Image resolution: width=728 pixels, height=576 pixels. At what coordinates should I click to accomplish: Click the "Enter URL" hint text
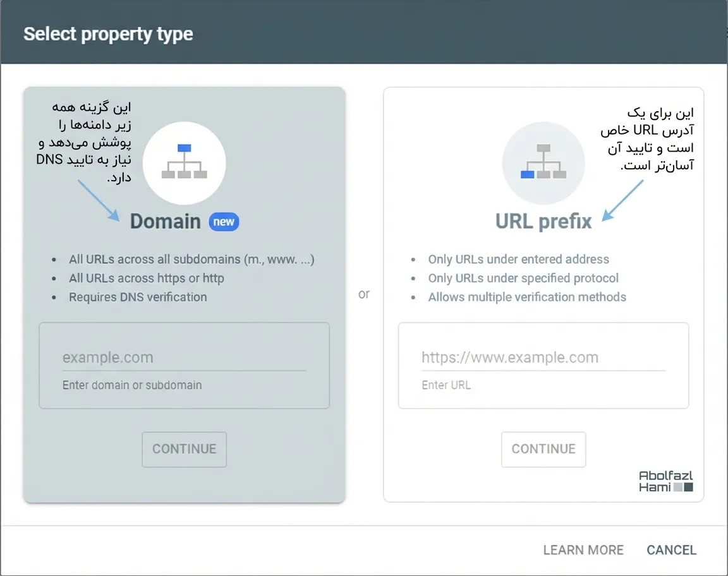click(446, 385)
